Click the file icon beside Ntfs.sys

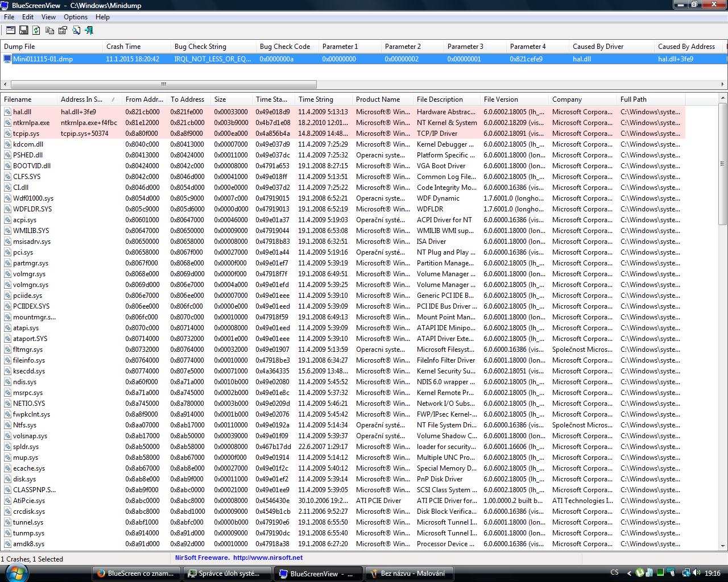coord(7,425)
